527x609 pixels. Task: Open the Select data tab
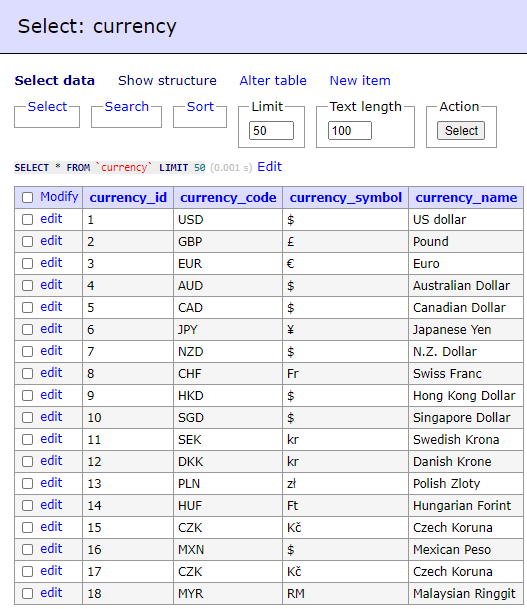(55, 80)
